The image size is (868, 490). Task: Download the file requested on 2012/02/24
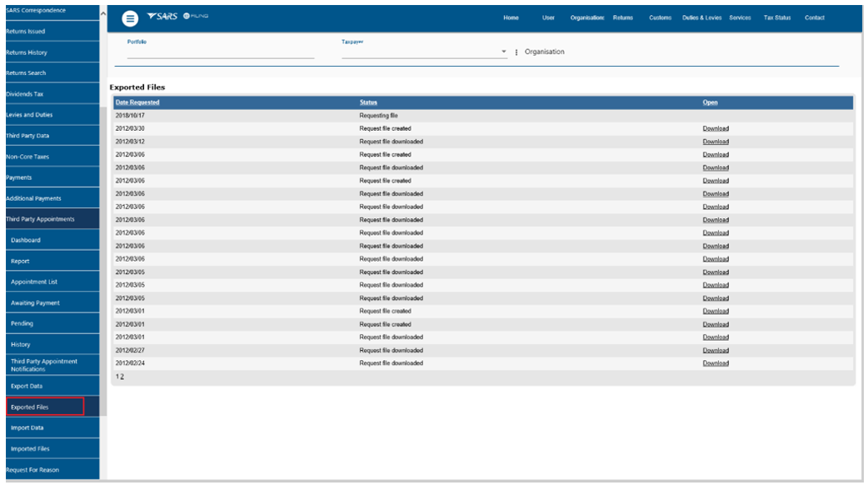coord(715,363)
